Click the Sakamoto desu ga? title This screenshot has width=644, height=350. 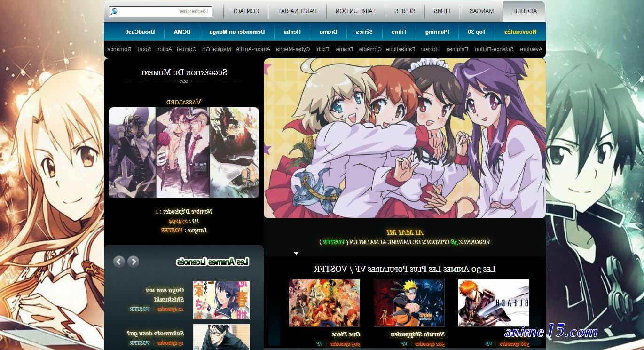click(x=156, y=333)
